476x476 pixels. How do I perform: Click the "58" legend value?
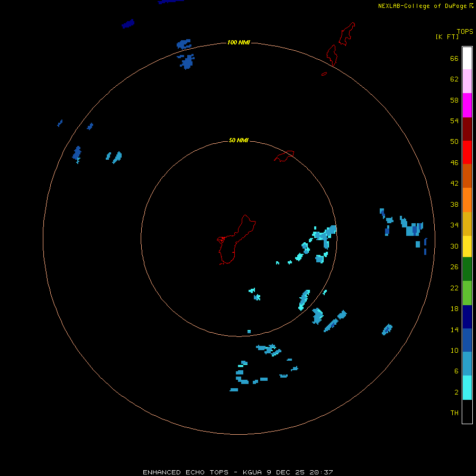pyautogui.click(x=454, y=100)
